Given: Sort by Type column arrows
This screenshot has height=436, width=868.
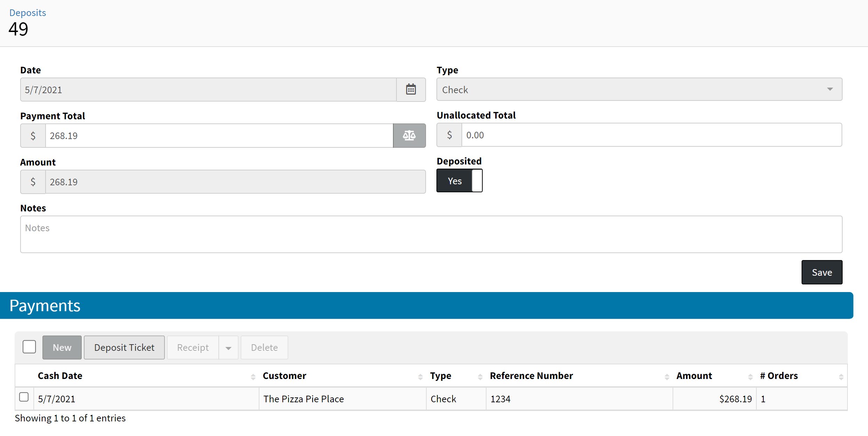Looking at the screenshot, I should pyautogui.click(x=480, y=377).
